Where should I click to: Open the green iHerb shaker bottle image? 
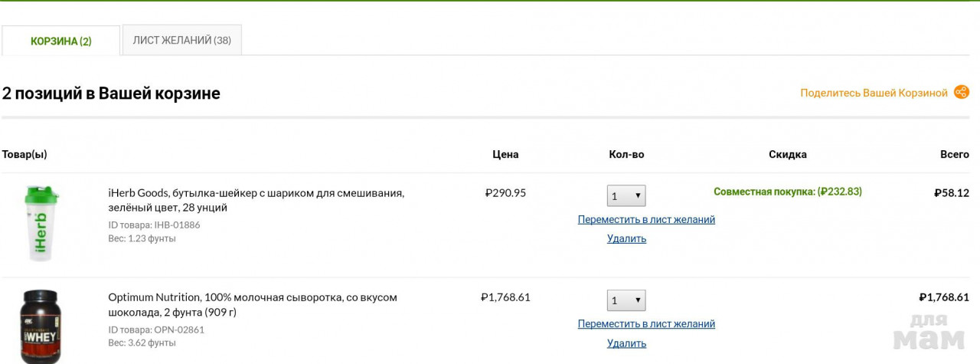(41, 222)
